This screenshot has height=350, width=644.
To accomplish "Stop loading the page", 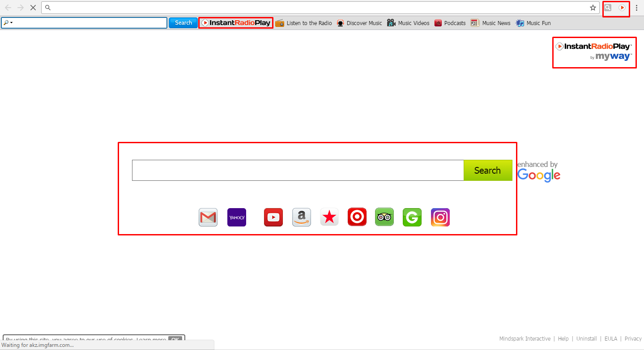I will click(x=33, y=8).
